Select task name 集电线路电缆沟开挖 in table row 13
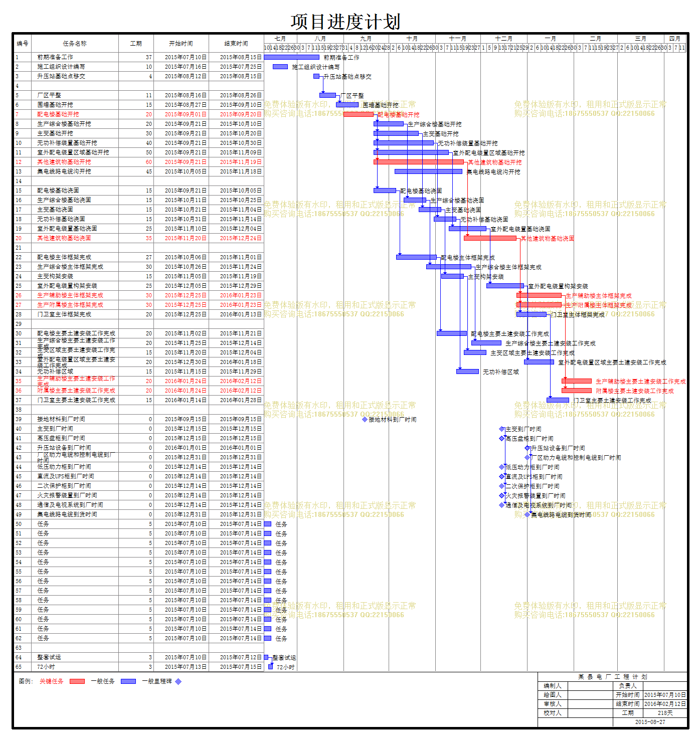This screenshot has height=740, width=700. [x=64, y=171]
